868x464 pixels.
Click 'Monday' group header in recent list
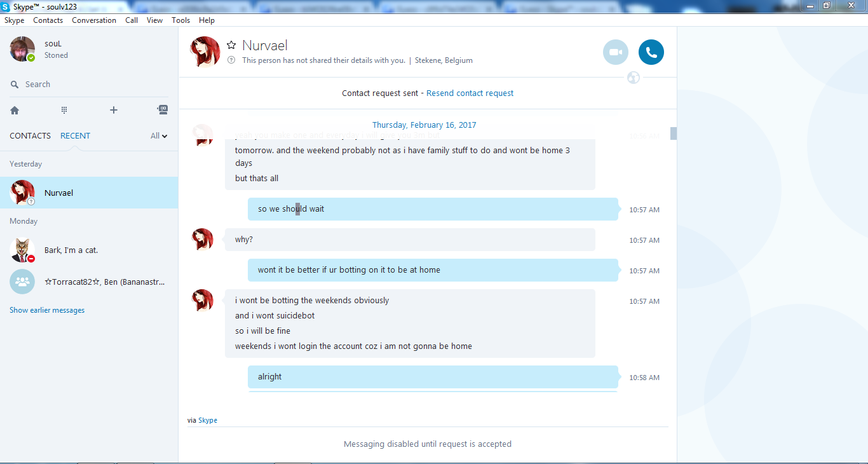coord(24,221)
